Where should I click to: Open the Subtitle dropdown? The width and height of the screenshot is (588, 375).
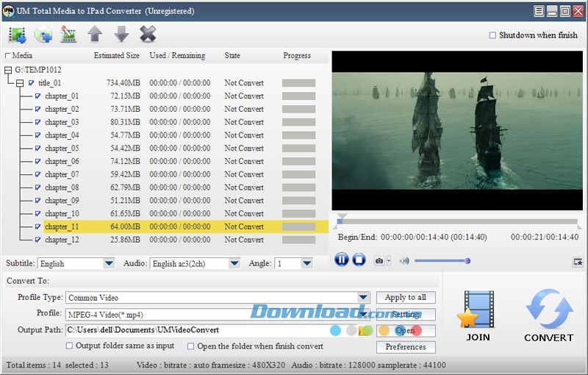(x=109, y=263)
